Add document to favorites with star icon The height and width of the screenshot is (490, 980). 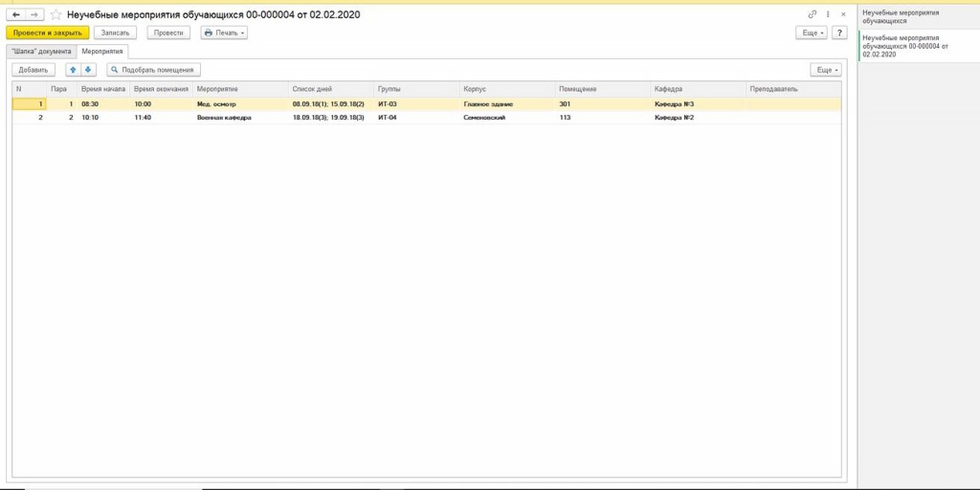point(56,15)
